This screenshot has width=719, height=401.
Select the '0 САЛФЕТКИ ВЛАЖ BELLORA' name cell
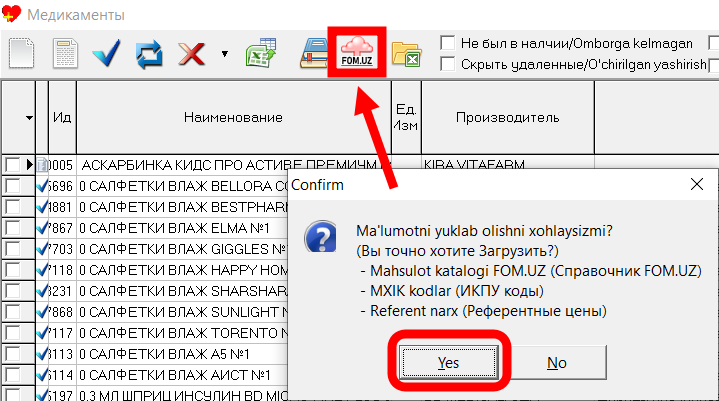[x=183, y=186]
